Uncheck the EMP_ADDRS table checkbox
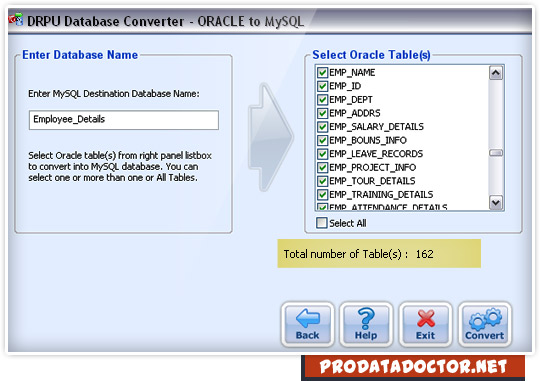This screenshot has width=540, height=381. (x=322, y=113)
